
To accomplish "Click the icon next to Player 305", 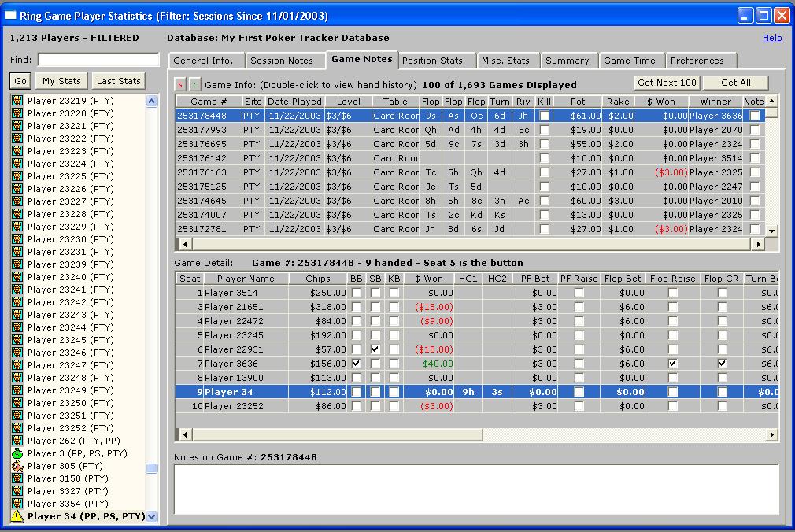I will (17, 466).
